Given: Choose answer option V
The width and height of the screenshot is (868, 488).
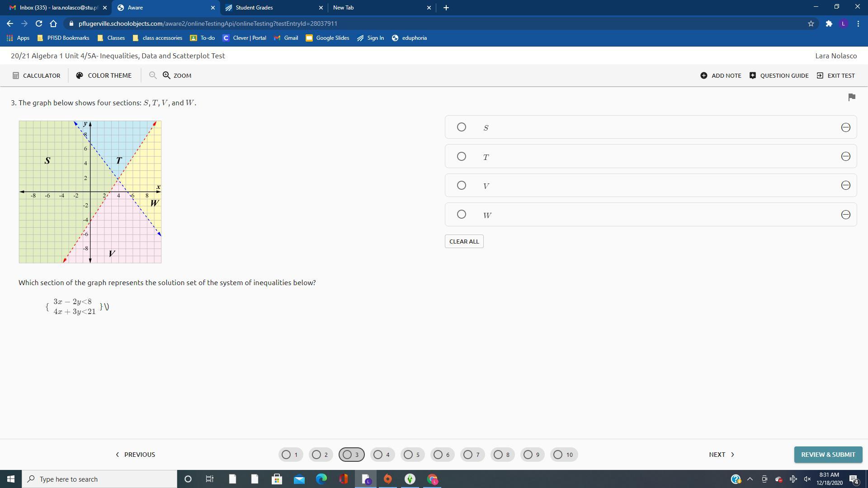Looking at the screenshot, I should pyautogui.click(x=461, y=185).
